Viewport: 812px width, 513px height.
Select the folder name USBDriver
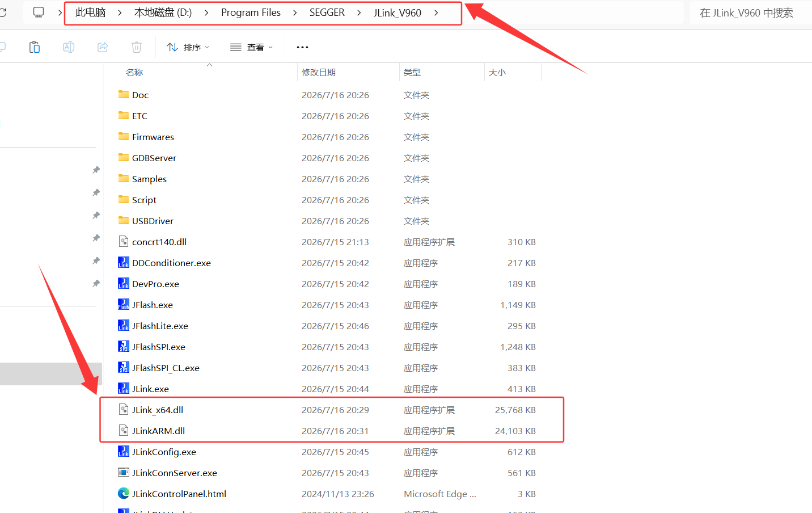click(x=153, y=221)
